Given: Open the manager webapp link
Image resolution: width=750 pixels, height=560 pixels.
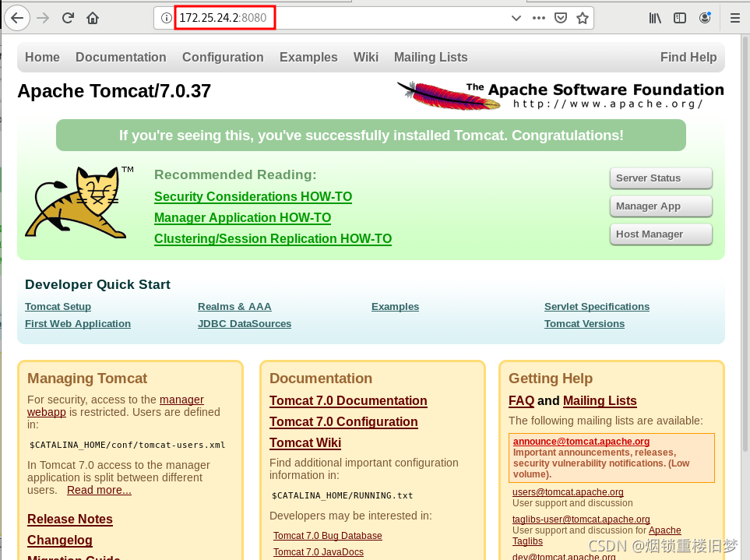Looking at the screenshot, I should click(181, 400).
